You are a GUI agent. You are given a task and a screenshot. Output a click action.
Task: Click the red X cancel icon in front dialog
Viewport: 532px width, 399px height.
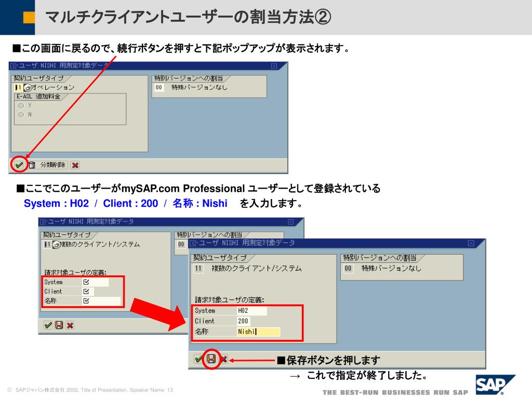pos(223,359)
